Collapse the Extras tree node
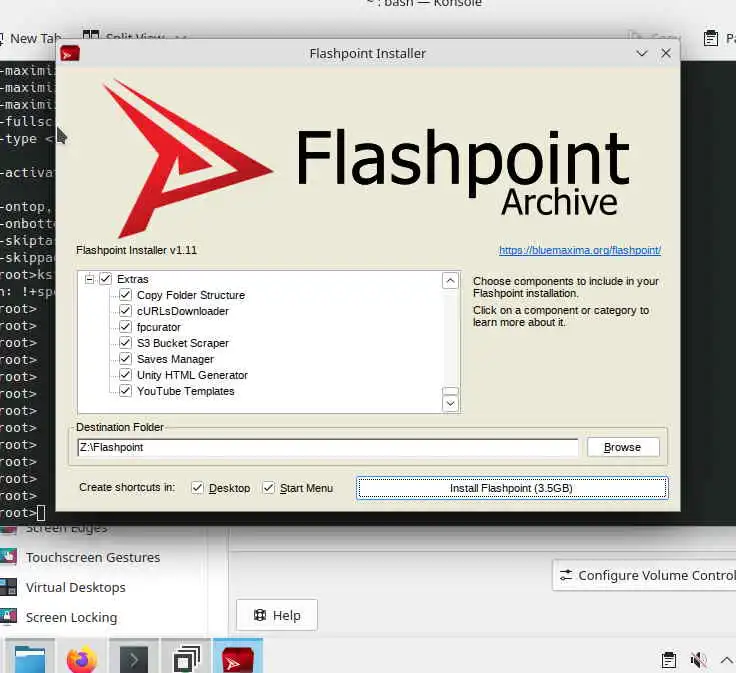Screen dimensions: 736x673 (x=89, y=279)
